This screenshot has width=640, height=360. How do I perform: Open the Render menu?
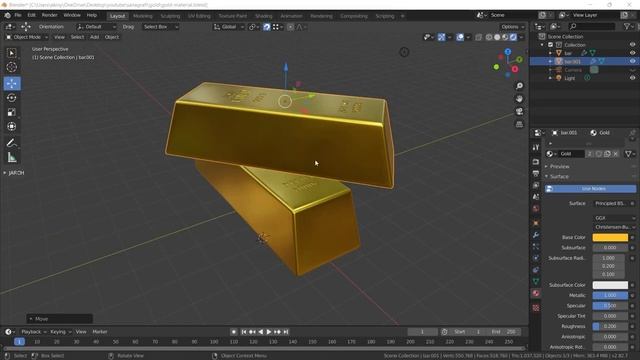tap(49, 16)
